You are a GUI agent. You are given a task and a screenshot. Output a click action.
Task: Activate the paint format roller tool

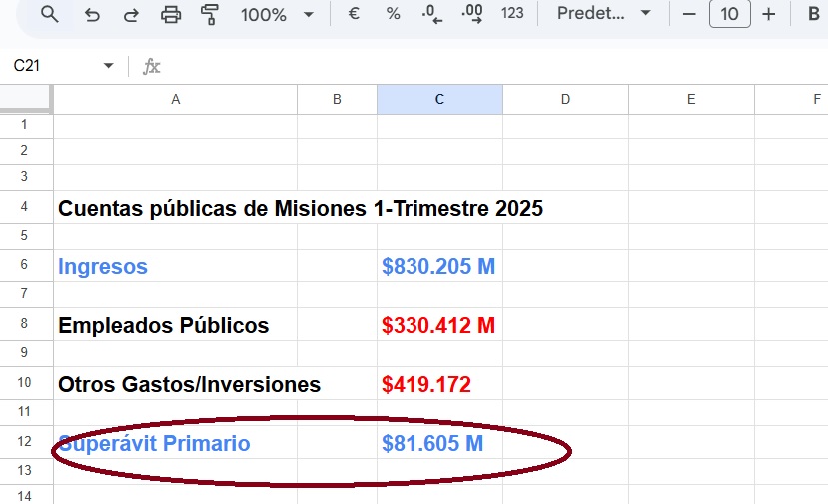point(210,14)
